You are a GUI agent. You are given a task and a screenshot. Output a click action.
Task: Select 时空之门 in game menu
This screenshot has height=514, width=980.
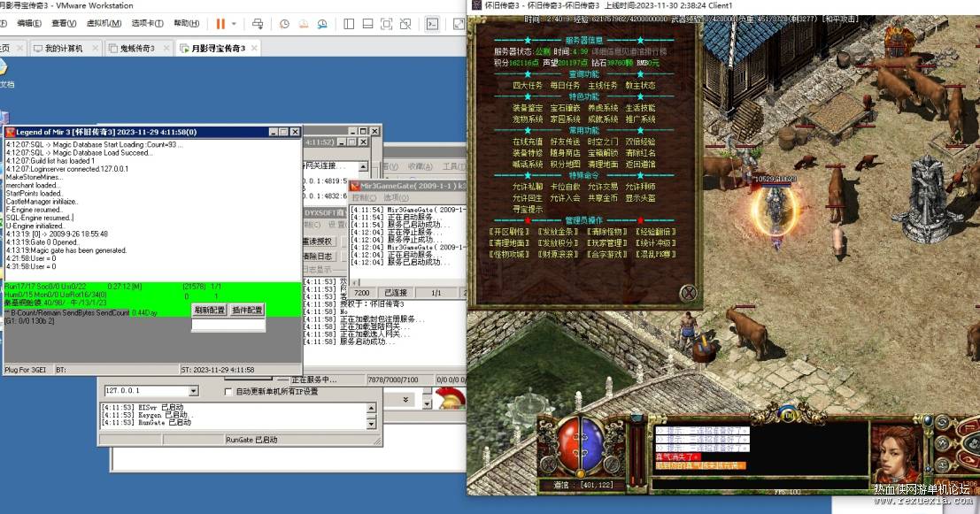tap(603, 142)
